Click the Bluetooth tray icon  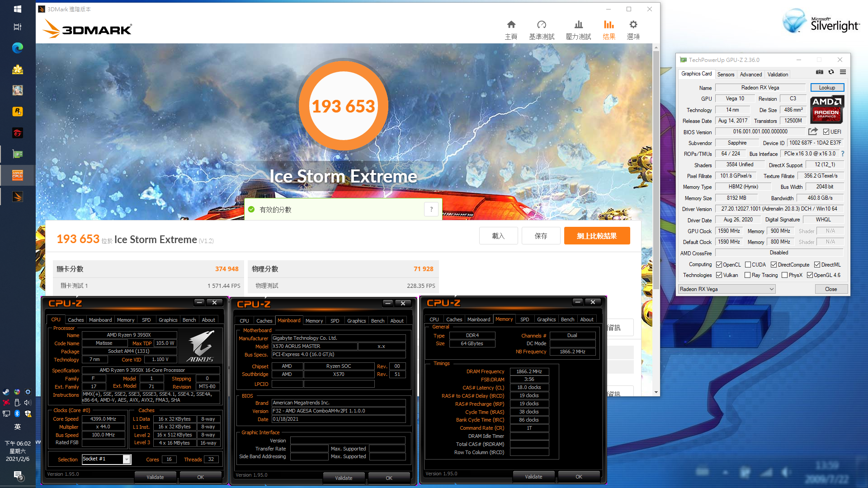click(x=17, y=413)
